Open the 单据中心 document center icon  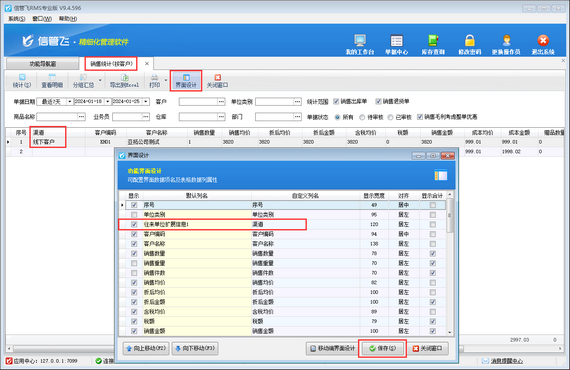click(396, 40)
